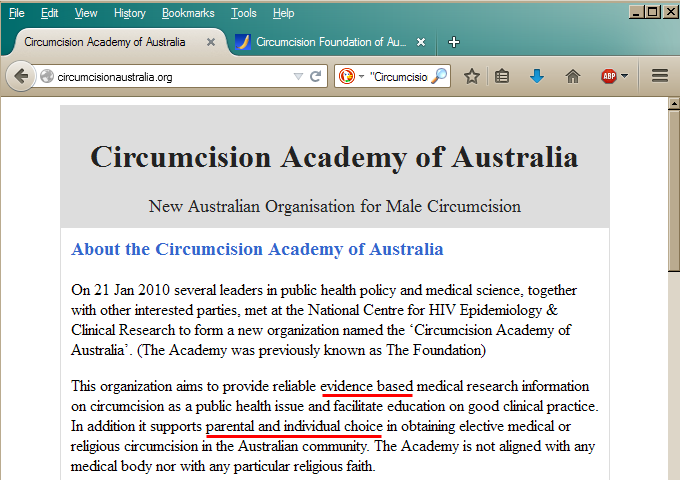Open the History menu
The height and width of the screenshot is (480, 680).
tap(129, 13)
